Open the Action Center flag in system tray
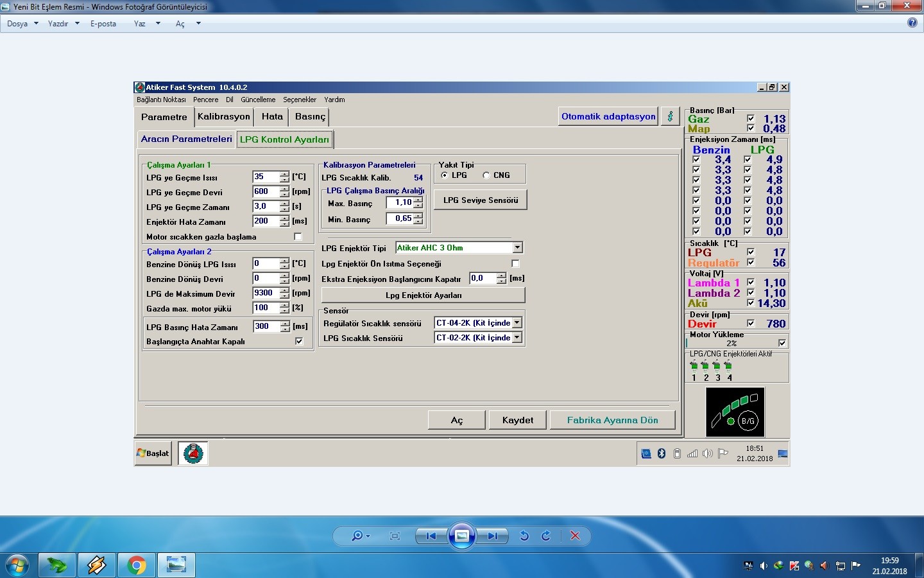The width and height of the screenshot is (924, 578). point(855,566)
